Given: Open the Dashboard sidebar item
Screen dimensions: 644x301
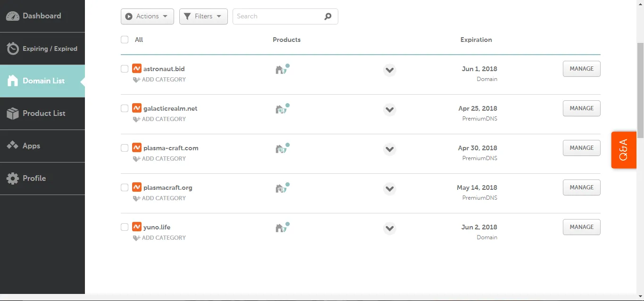Looking at the screenshot, I should [x=42, y=16].
